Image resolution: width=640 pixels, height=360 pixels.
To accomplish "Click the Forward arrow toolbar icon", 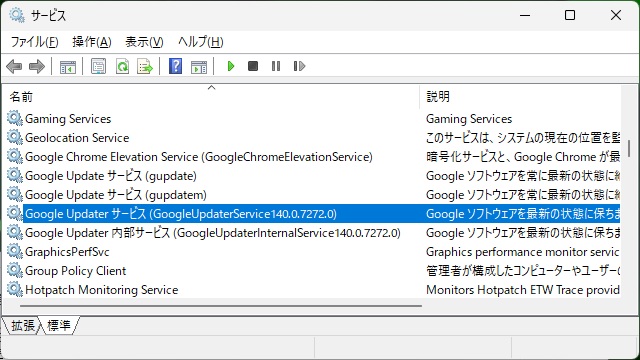I will click(37, 66).
